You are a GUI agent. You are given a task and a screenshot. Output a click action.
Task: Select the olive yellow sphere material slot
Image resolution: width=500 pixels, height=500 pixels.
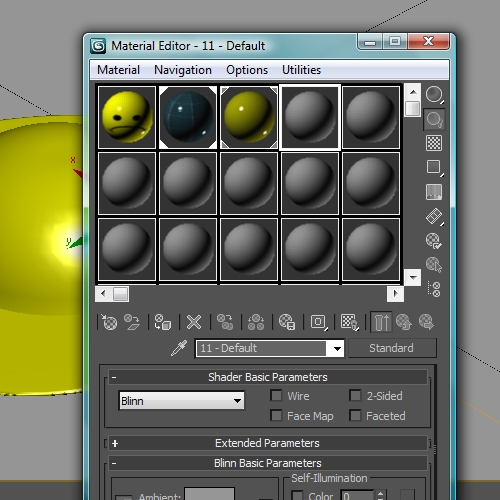click(249, 117)
